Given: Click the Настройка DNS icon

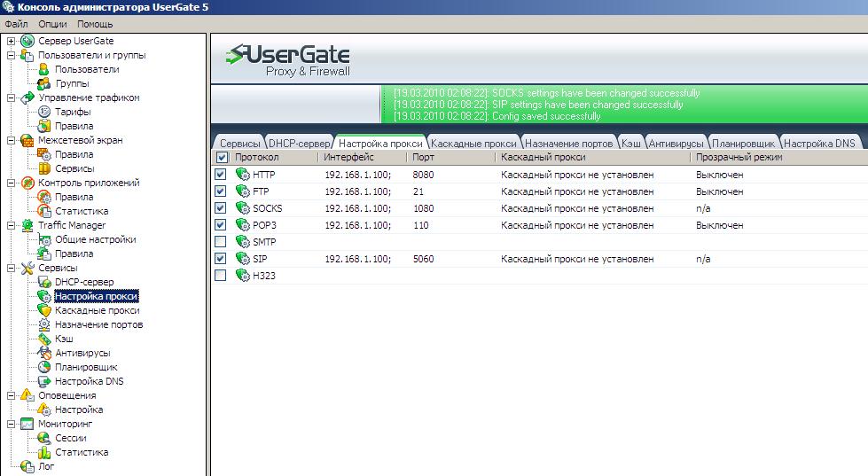Looking at the screenshot, I should pyautogui.click(x=43, y=381).
